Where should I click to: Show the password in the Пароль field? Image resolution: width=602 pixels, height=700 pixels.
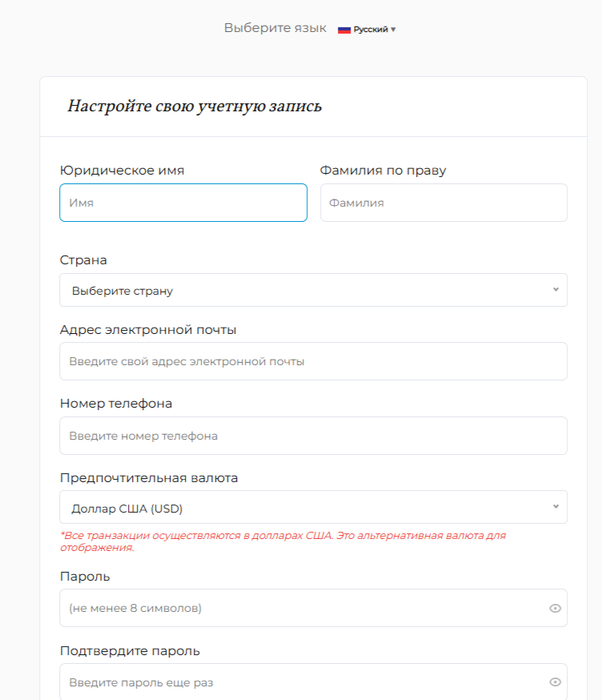click(x=555, y=608)
